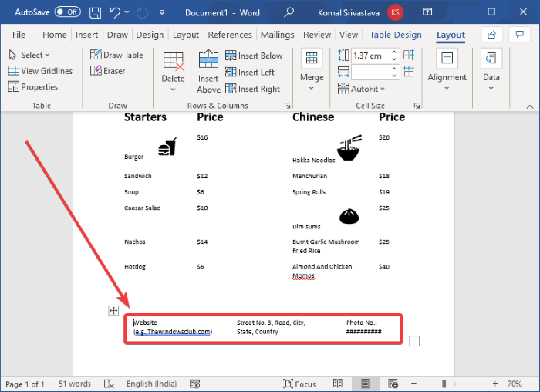Click Insert Below button
The image size is (540, 392).
pyautogui.click(x=254, y=56)
